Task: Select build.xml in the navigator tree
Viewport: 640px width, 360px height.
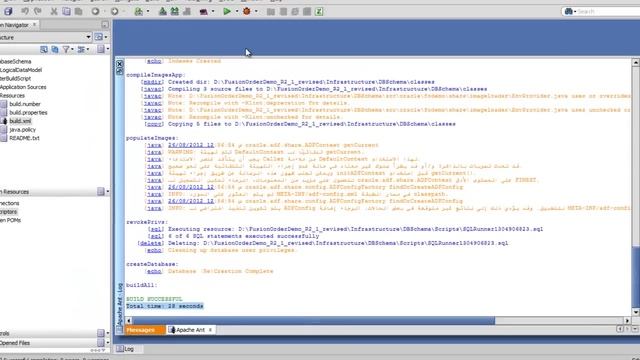Action: (x=20, y=121)
